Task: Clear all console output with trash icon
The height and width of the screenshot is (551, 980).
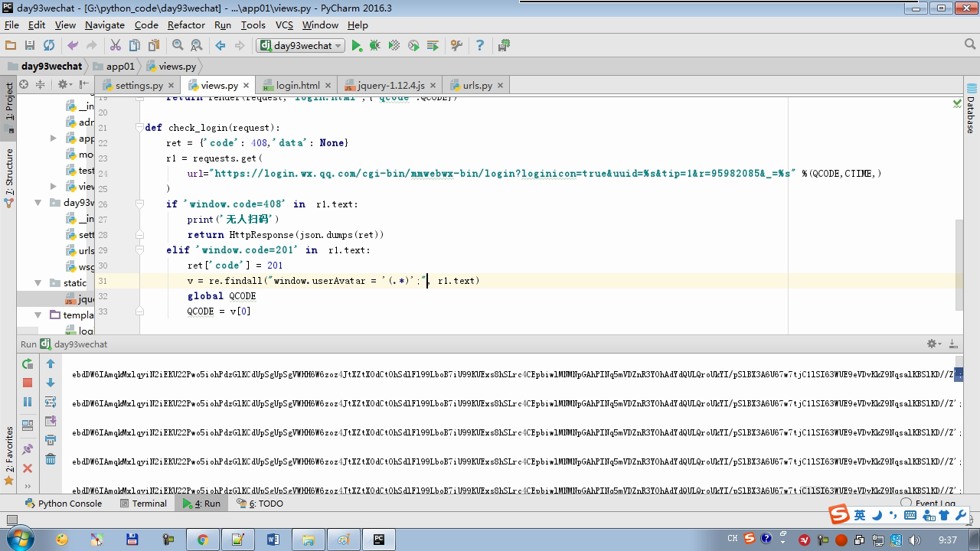Action: 51,459
